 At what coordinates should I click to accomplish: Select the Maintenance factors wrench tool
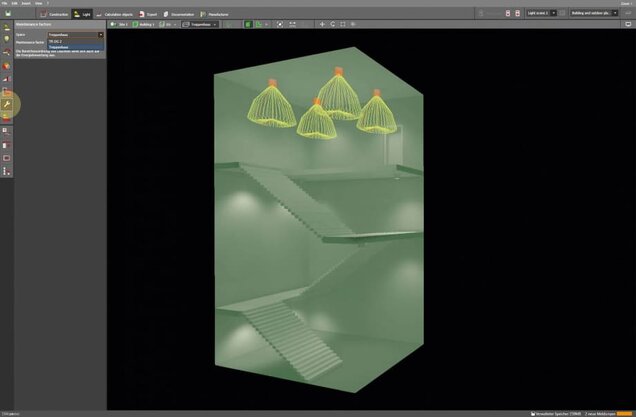7,104
